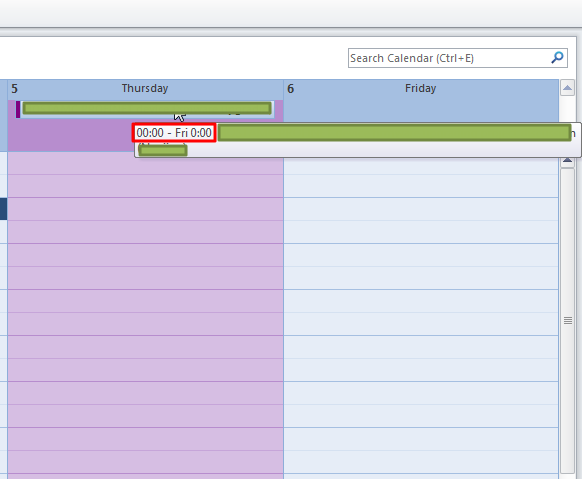Click the small green bar on tooltip's second line

[163, 150]
